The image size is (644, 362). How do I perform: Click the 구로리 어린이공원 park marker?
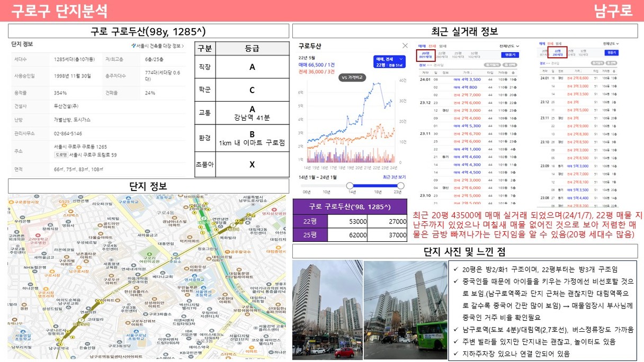149,255
